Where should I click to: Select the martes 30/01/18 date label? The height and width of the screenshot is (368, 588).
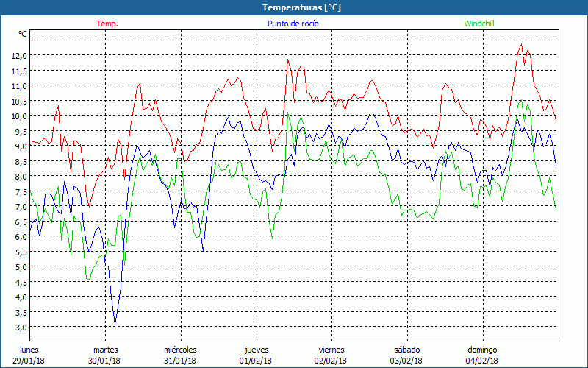(x=106, y=355)
